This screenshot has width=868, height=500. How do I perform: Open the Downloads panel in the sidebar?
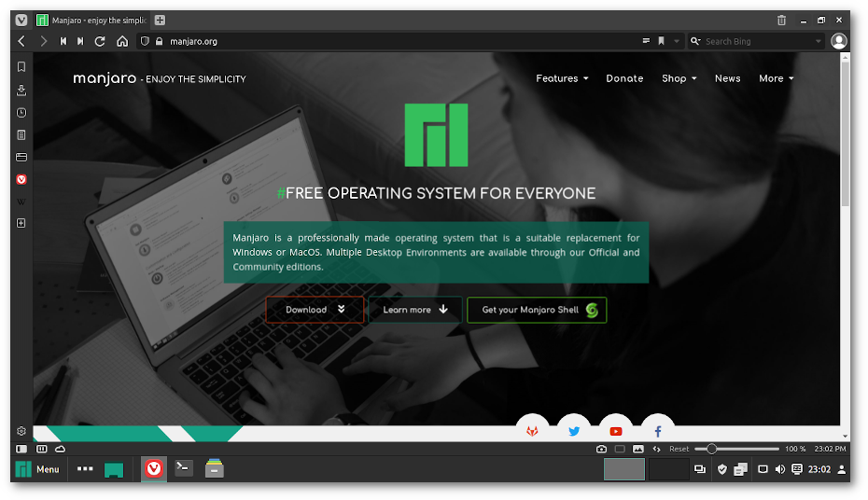point(21,90)
